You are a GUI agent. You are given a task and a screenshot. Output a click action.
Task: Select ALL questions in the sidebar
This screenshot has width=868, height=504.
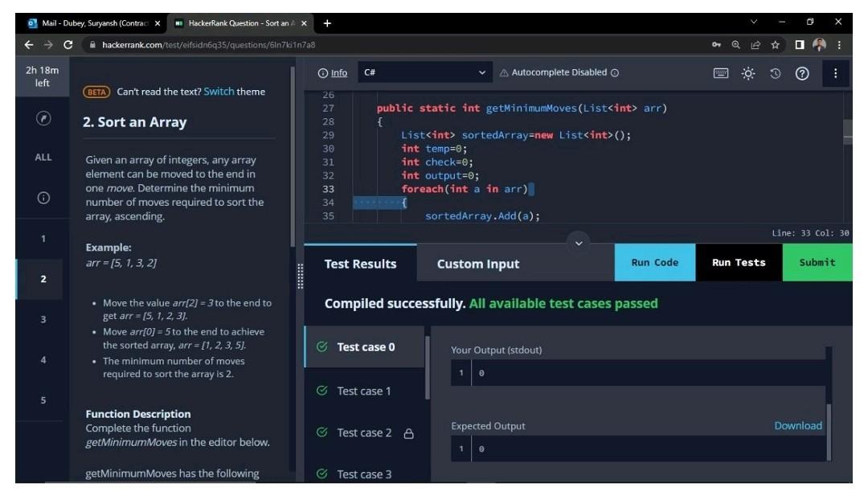pos(43,158)
